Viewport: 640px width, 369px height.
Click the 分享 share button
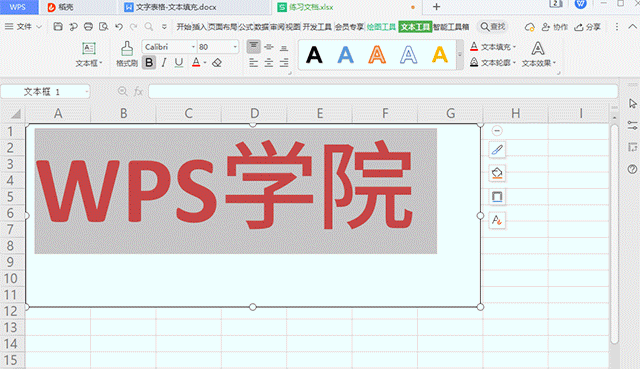pyautogui.click(x=588, y=27)
